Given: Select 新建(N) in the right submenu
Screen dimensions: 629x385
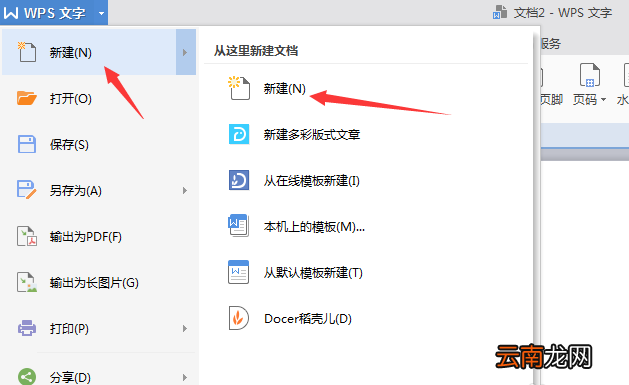Looking at the screenshot, I should [x=284, y=88].
